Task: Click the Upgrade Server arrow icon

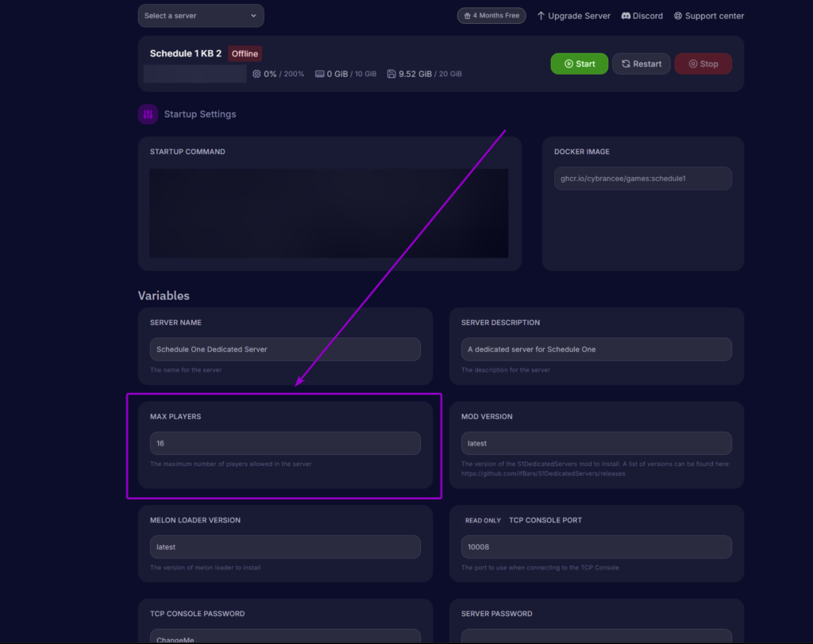Action: coord(541,16)
